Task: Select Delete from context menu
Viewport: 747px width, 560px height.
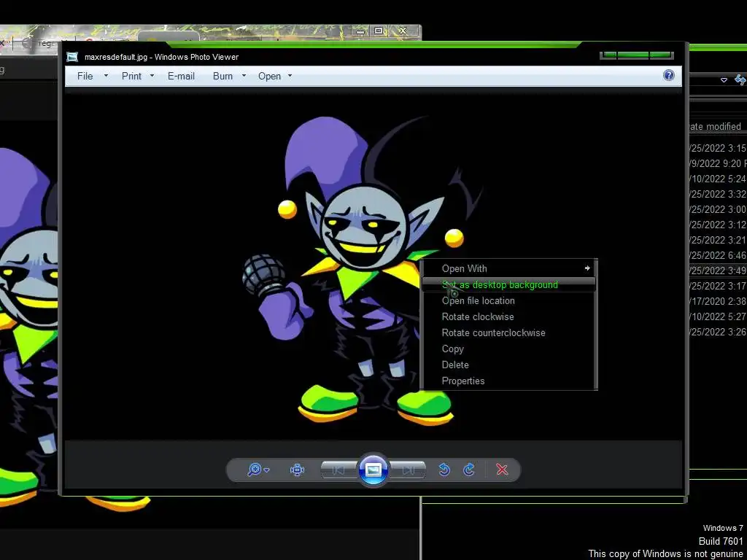Action: tap(508, 365)
